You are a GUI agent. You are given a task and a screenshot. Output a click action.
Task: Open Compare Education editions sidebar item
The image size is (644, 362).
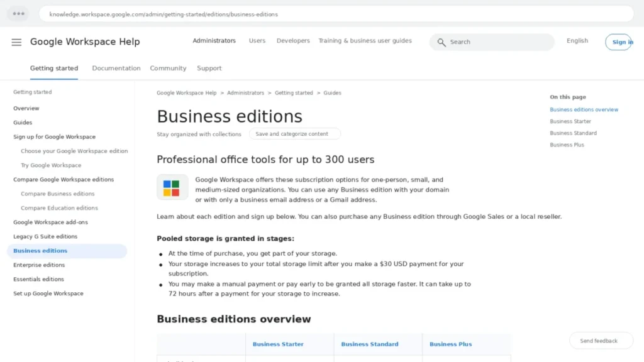tap(60, 207)
